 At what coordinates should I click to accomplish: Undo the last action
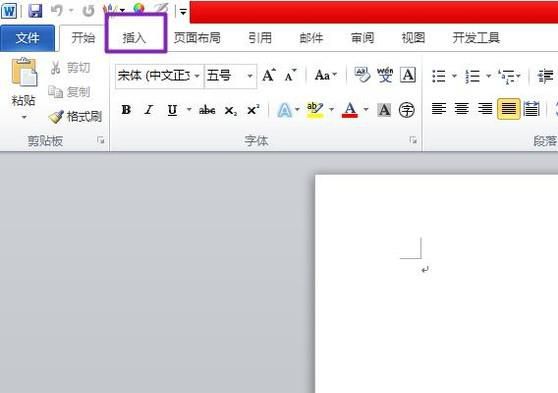coord(57,11)
